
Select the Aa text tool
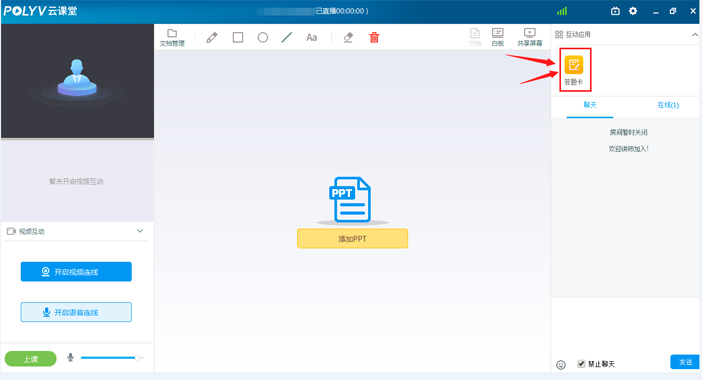[x=312, y=38]
